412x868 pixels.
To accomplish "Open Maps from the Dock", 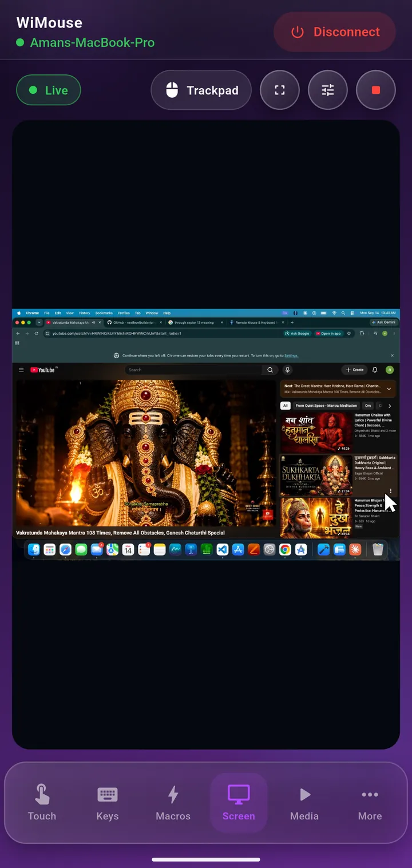I will point(112,549).
